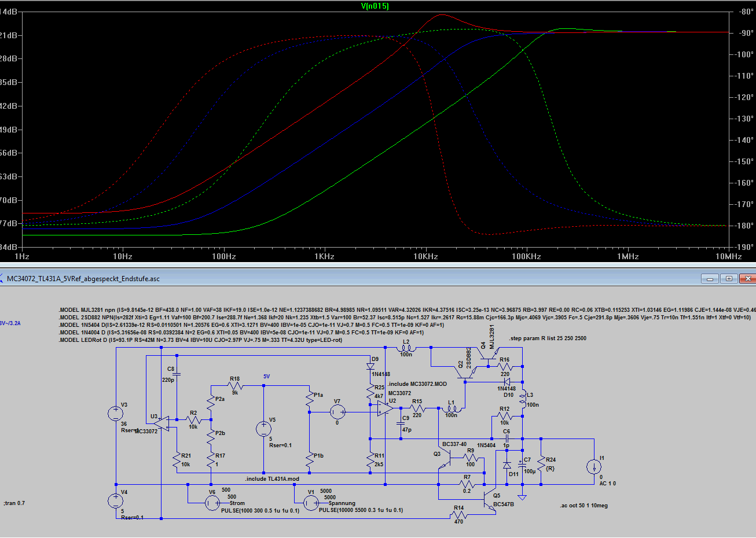Click voltage source V7 symbol
This screenshot has height=538, width=756.
337,412
